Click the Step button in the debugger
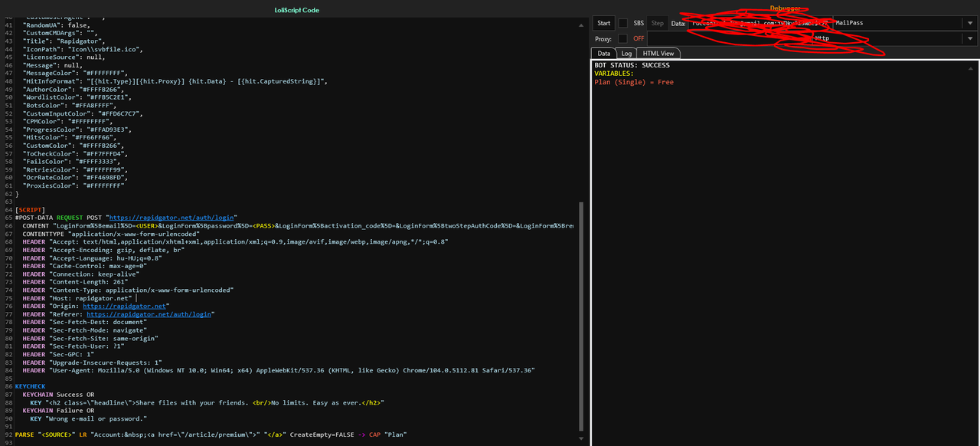980x446 pixels. (x=658, y=23)
